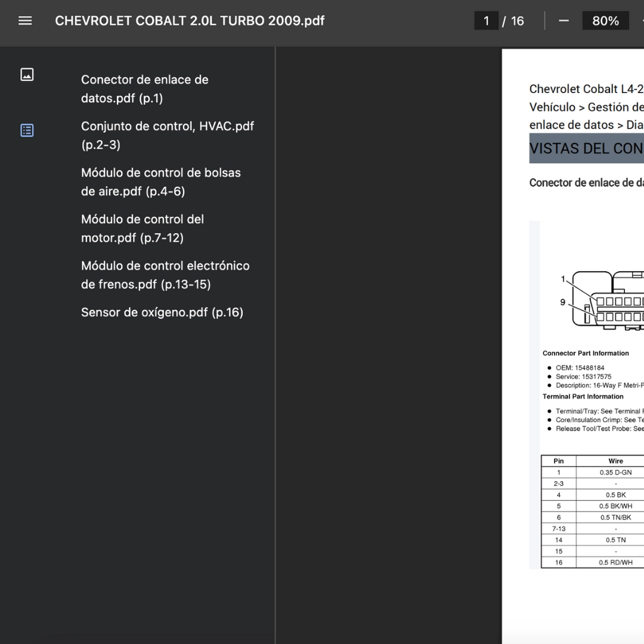Click 'OEM: 15488184' bullet text
This screenshot has height=644, width=644.
pyautogui.click(x=580, y=367)
